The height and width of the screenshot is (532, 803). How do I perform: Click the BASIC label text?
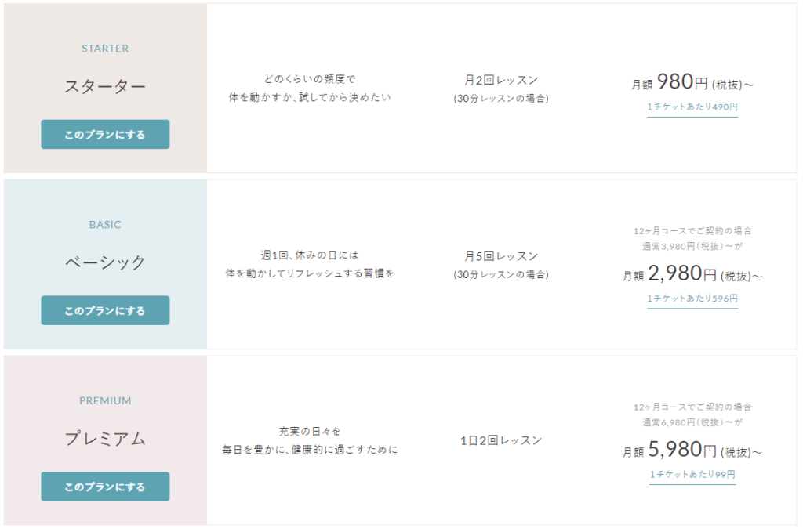point(105,225)
